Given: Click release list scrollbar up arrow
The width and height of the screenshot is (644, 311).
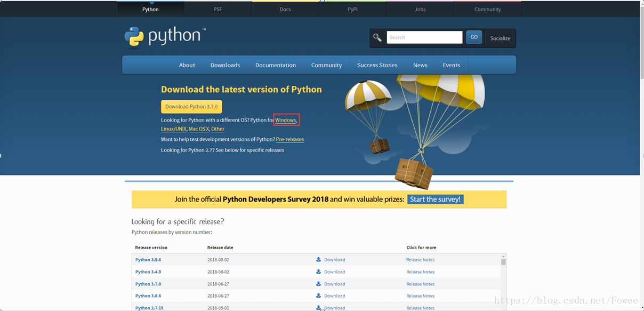Looking at the screenshot, I should coord(503,257).
